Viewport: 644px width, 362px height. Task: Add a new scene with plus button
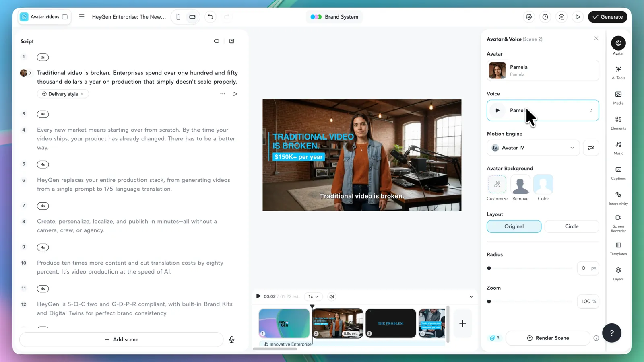coord(462,323)
